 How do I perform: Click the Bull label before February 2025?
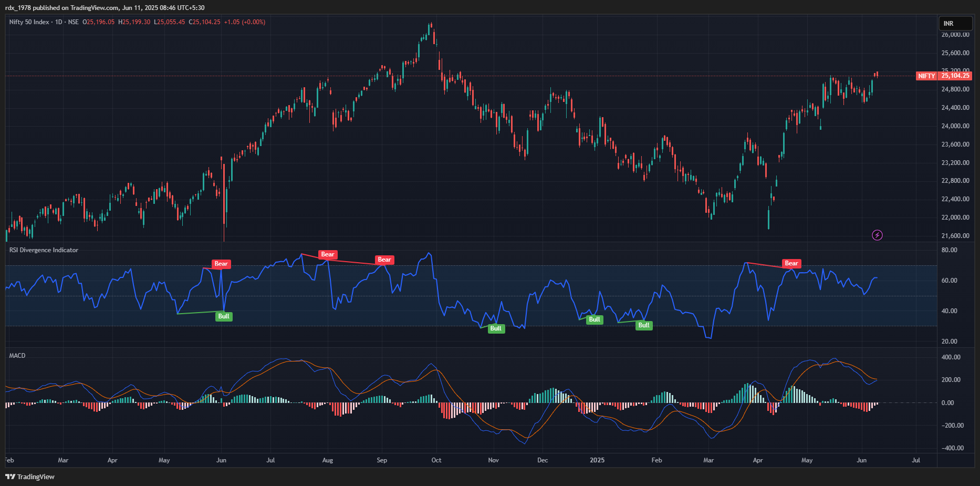point(644,325)
